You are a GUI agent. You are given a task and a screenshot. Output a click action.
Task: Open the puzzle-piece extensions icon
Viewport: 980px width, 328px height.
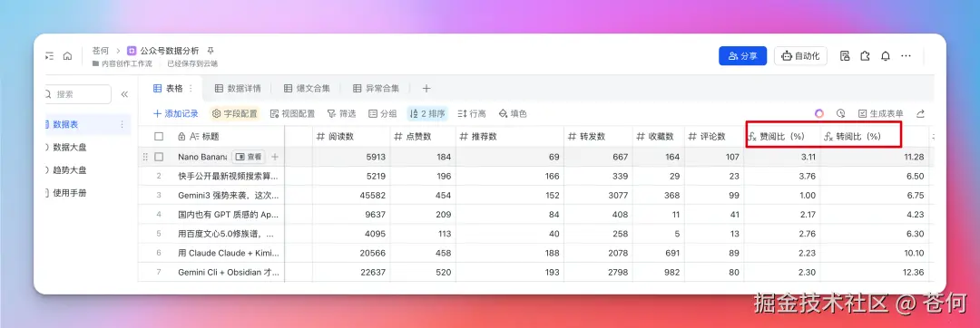[x=865, y=55]
